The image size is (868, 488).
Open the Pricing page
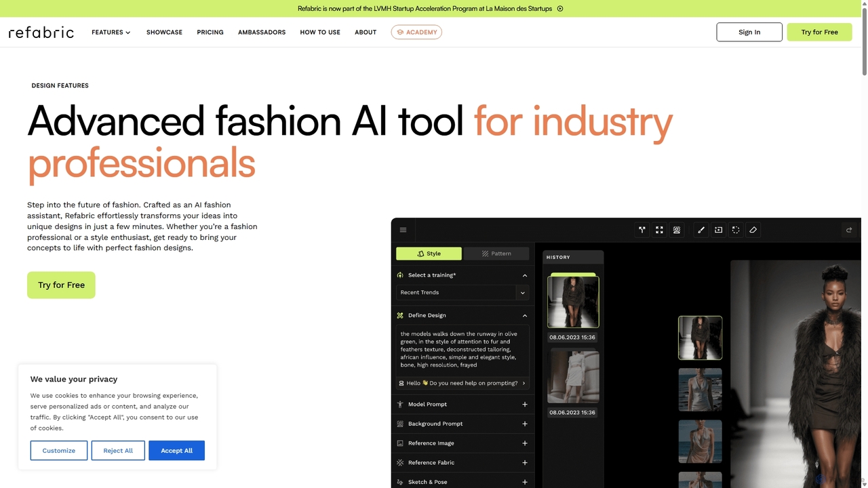tap(210, 32)
